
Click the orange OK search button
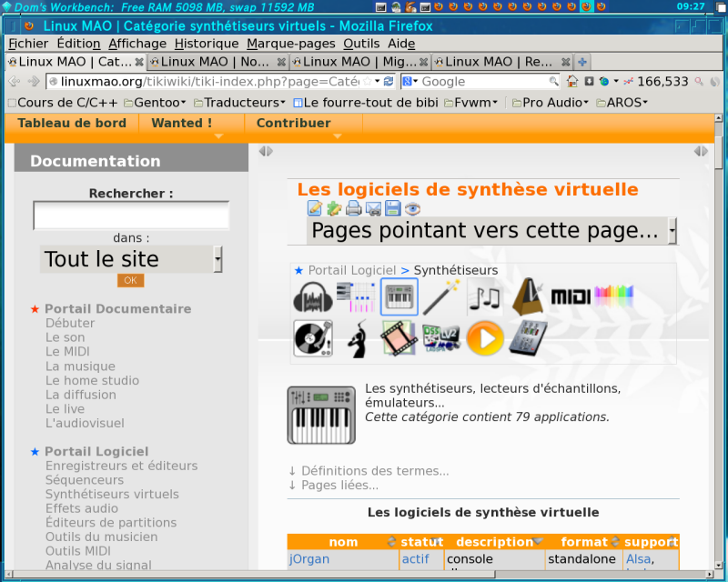pyautogui.click(x=130, y=280)
